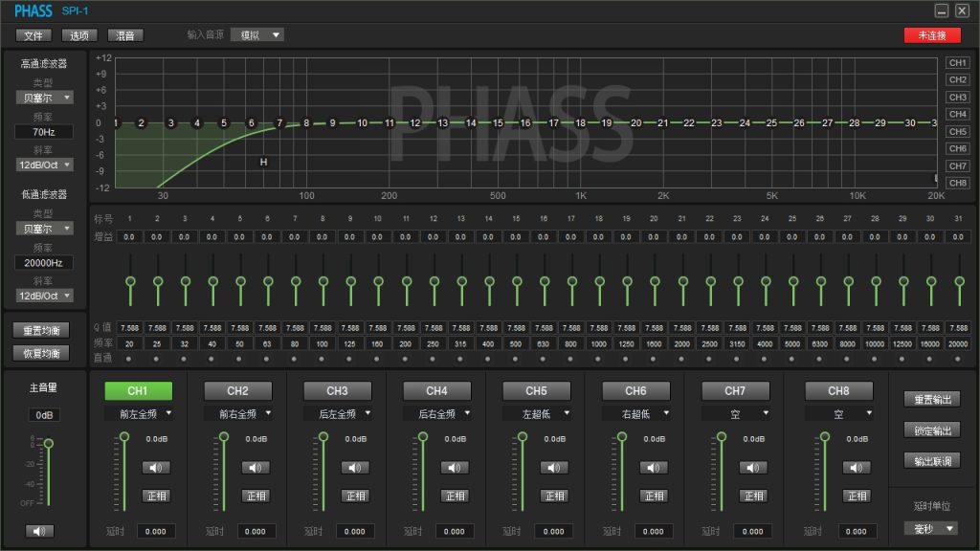Image resolution: width=980 pixels, height=551 pixels.
Task: Click the master volume 0dB field
Action: click(x=44, y=415)
